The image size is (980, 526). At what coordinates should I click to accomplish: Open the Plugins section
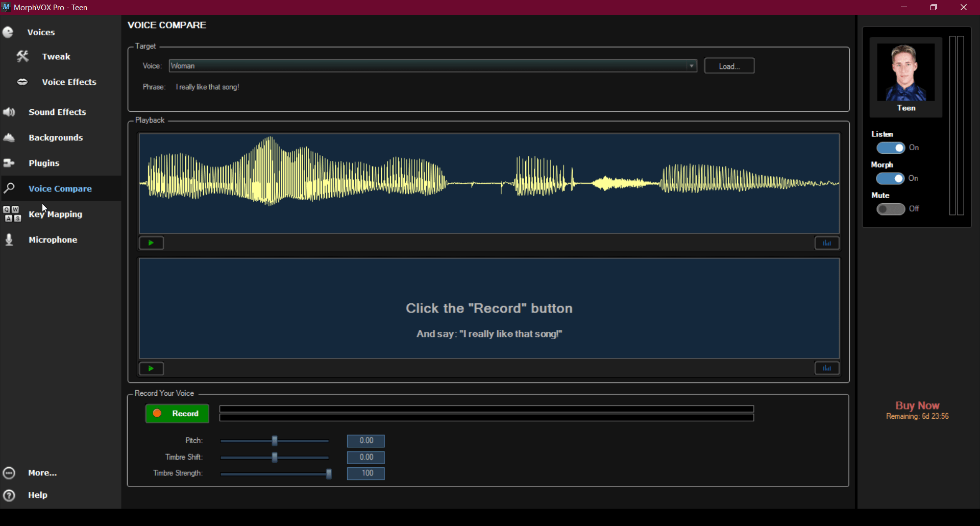tap(44, 163)
